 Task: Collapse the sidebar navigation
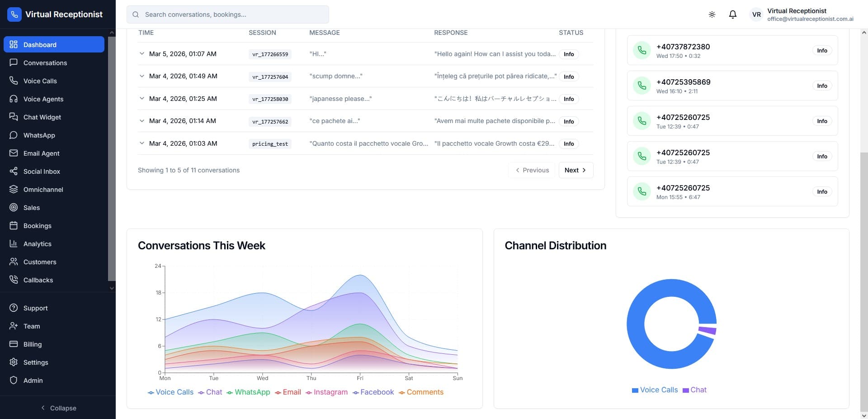tap(58, 408)
